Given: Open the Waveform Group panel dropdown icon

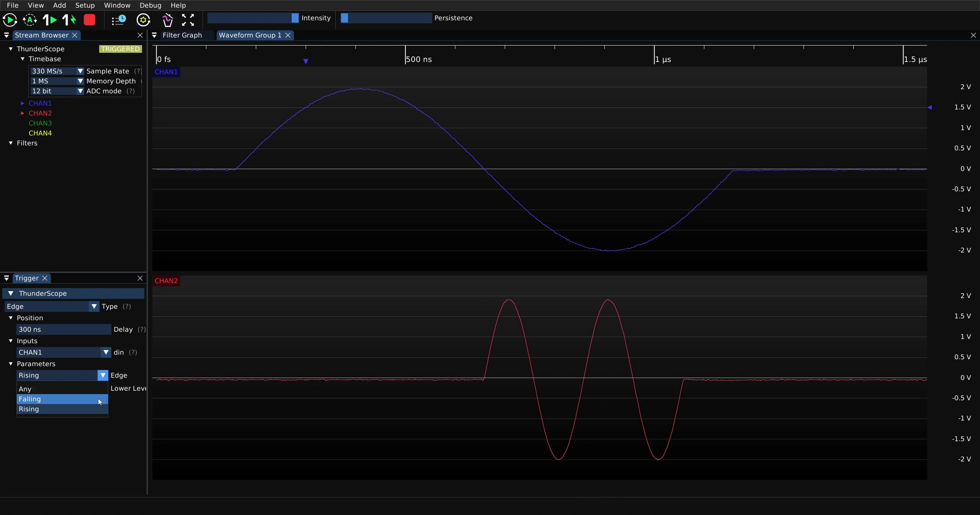Looking at the screenshot, I should pyautogui.click(x=154, y=35).
